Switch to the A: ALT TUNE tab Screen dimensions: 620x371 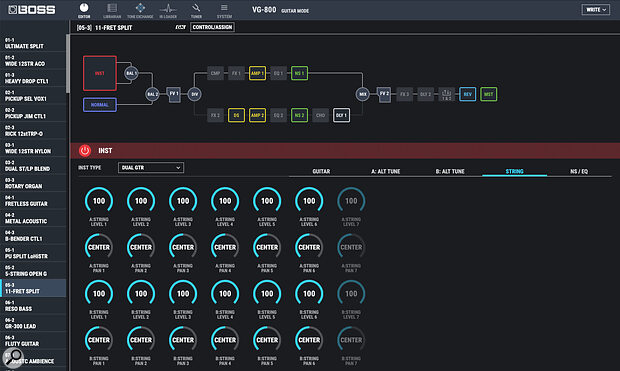point(386,171)
